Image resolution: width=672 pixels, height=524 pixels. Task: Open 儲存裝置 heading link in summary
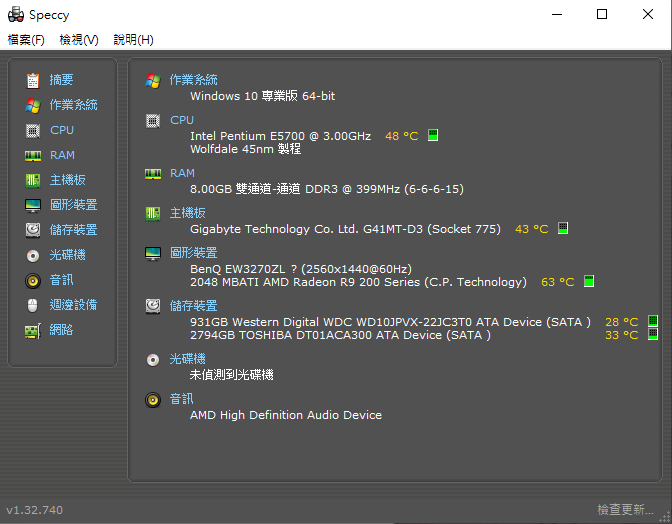coord(194,306)
